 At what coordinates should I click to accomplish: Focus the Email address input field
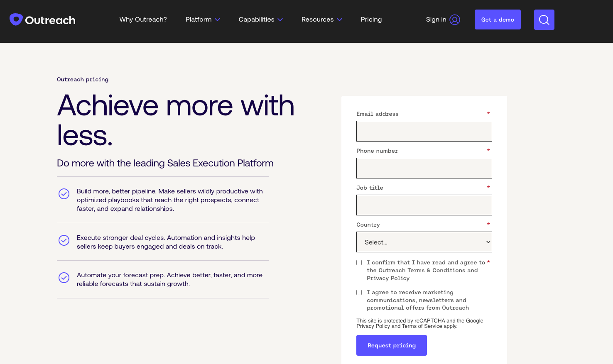(424, 131)
